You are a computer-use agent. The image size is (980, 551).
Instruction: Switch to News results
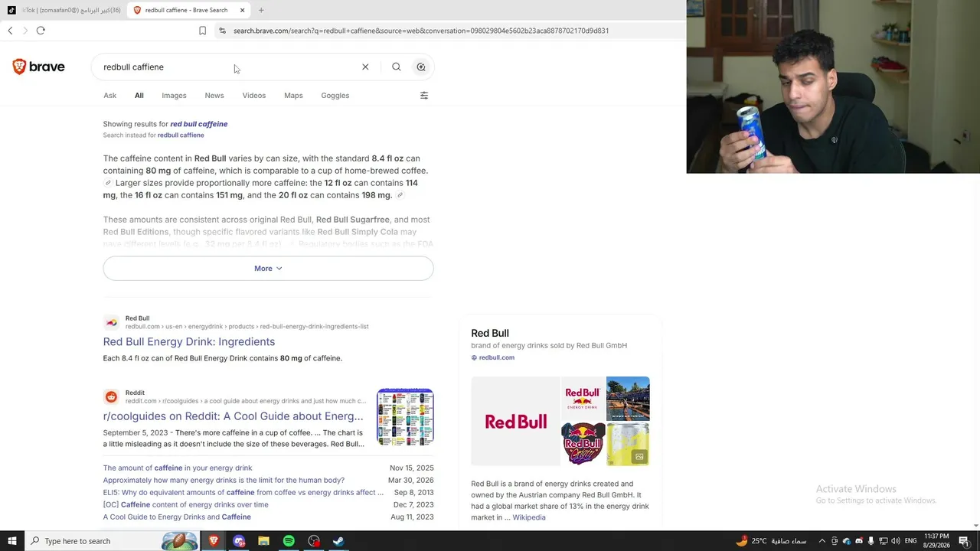tap(214, 96)
